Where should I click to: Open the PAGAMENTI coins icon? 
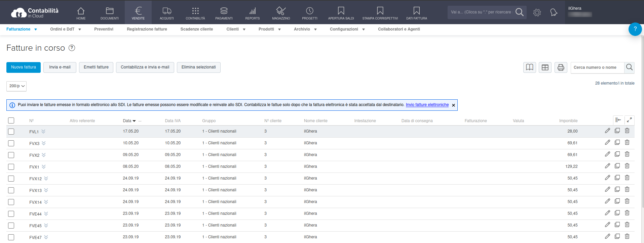pos(224,11)
